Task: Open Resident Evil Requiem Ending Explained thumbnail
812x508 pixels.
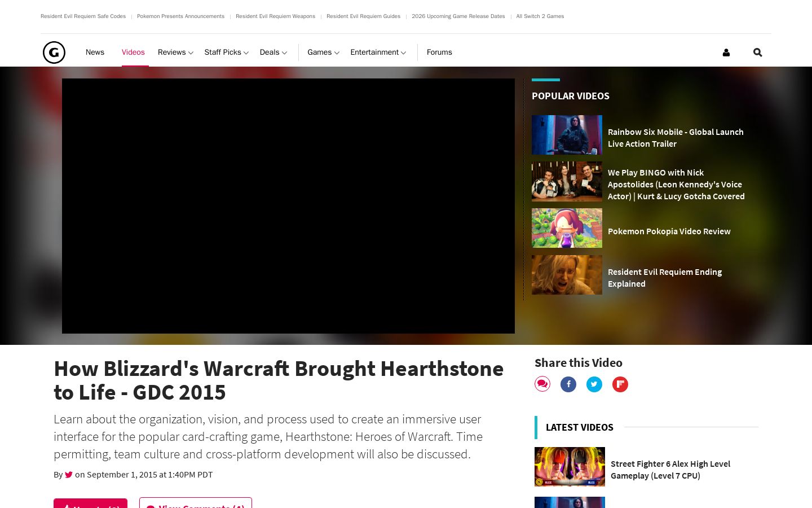Action: (x=567, y=275)
